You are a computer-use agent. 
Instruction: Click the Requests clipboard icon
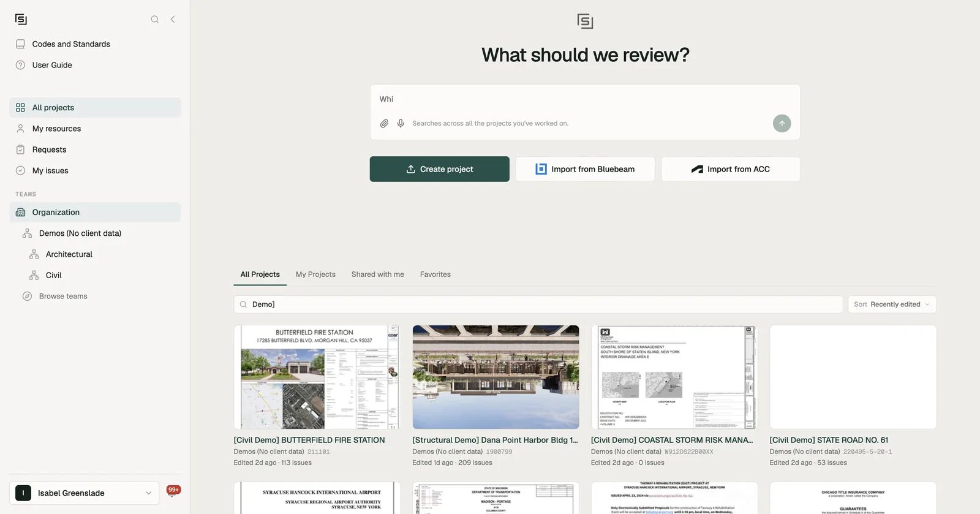click(20, 149)
